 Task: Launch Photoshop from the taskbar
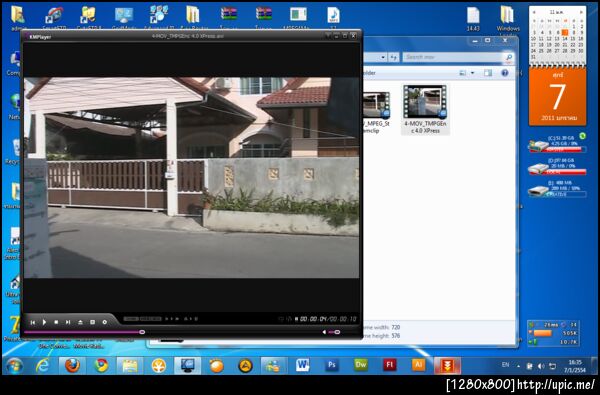(331, 366)
